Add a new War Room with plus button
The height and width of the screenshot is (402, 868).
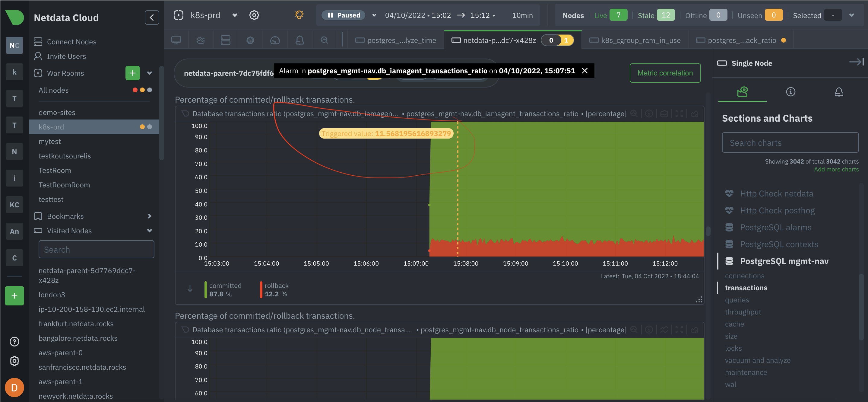[x=133, y=73]
